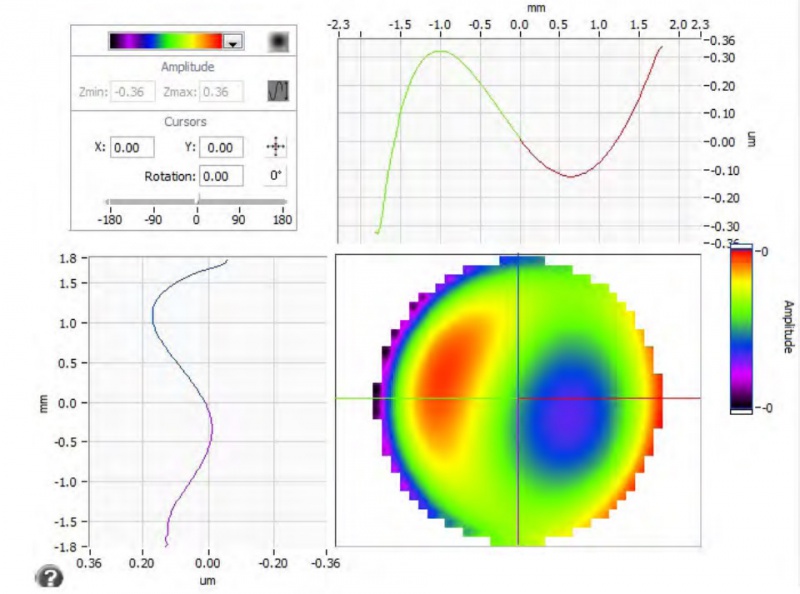The width and height of the screenshot is (800, 594).
Task: Click the bottom handle of amplitude color scale
Action: point(742,411)
